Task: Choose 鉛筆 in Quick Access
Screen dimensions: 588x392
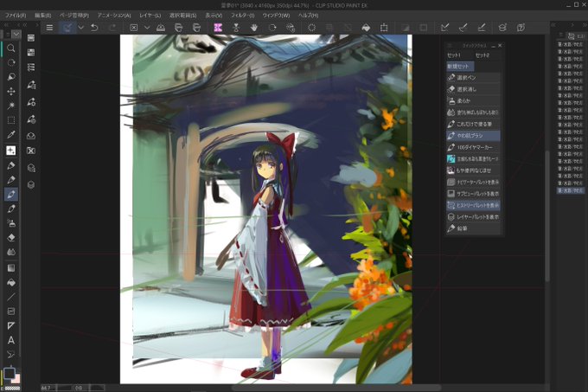Action: click(x=473, y=228)
